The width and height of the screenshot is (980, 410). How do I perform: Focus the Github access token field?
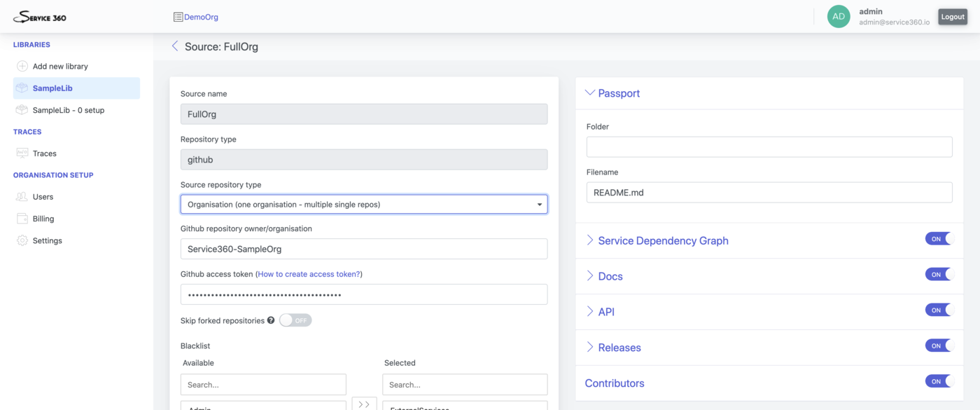364,294
